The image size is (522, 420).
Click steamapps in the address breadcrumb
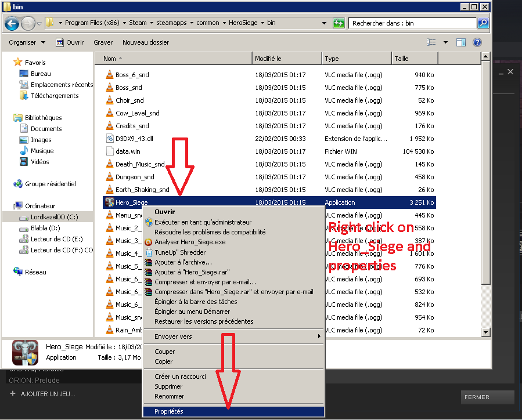171,23
